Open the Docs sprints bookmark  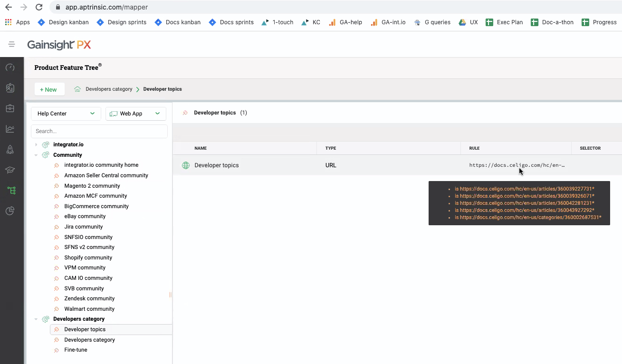pos(231,22)
